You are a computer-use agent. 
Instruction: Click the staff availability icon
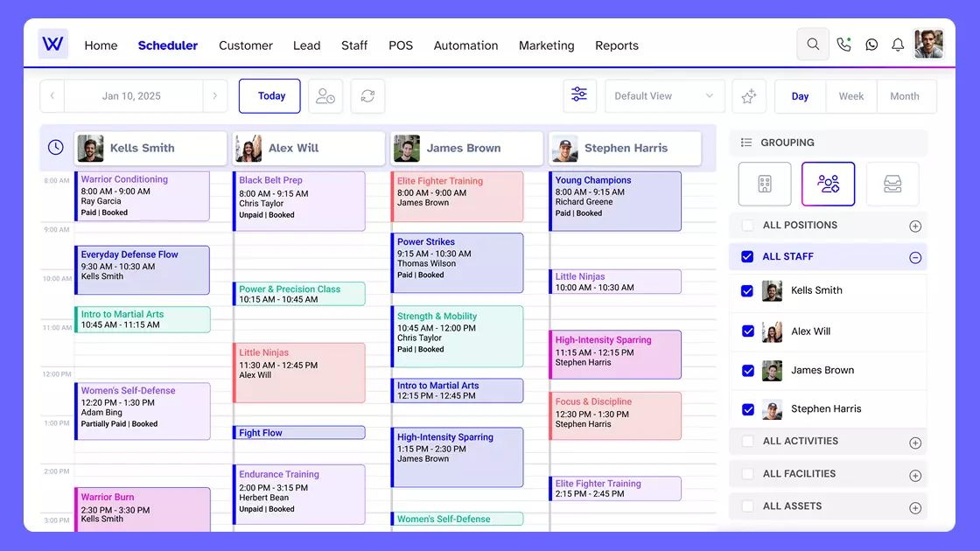click(325, 95)
